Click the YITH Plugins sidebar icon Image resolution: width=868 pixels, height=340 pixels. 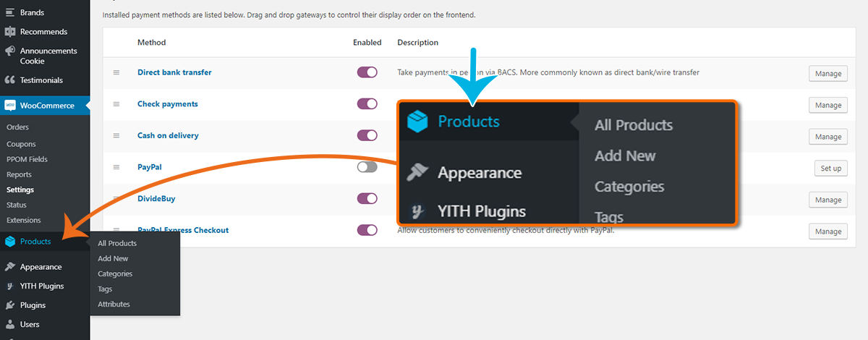(x=10, y=286)
